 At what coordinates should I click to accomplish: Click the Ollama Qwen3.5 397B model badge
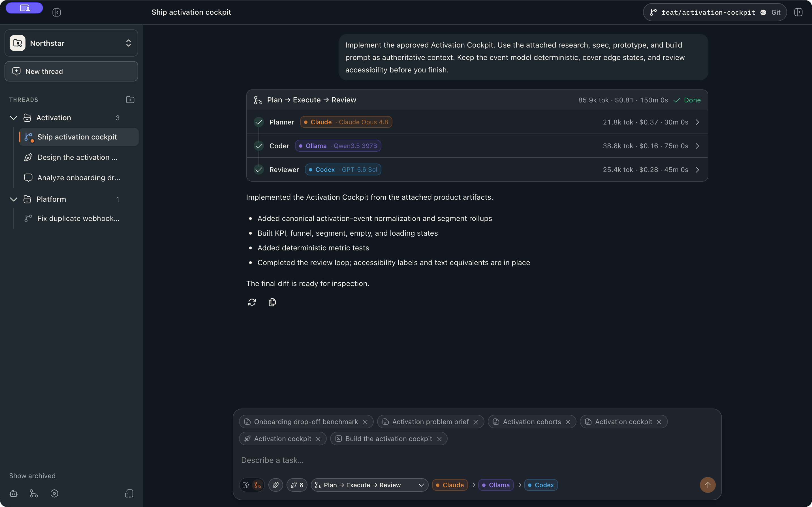(338, 146)
